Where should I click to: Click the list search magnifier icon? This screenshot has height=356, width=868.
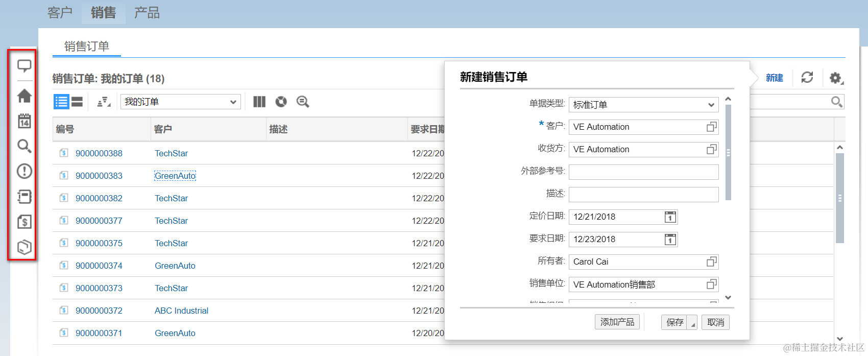836,102
